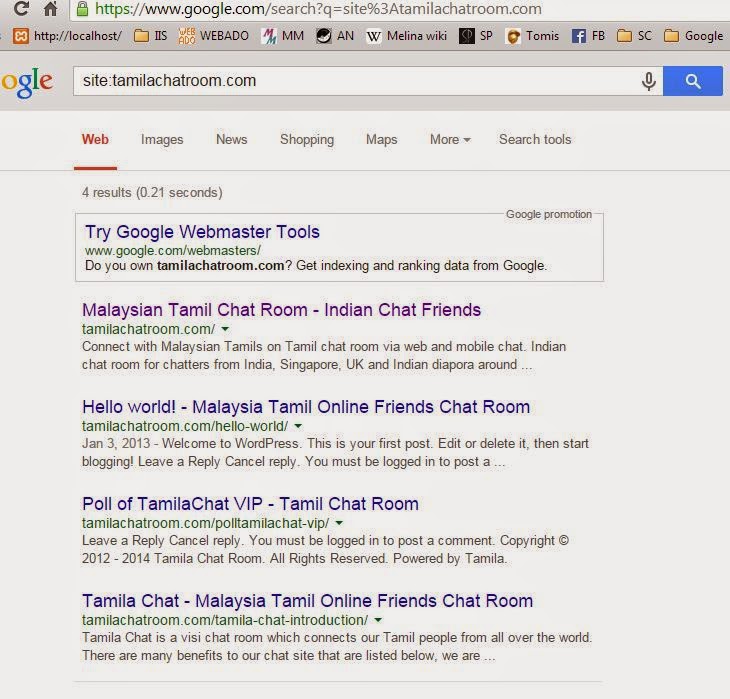Expand options arrow beside hello-world URL
Image resolution: width=730 pixels, height=699 pixels.
pyautogui.click(x=298, y=426)
